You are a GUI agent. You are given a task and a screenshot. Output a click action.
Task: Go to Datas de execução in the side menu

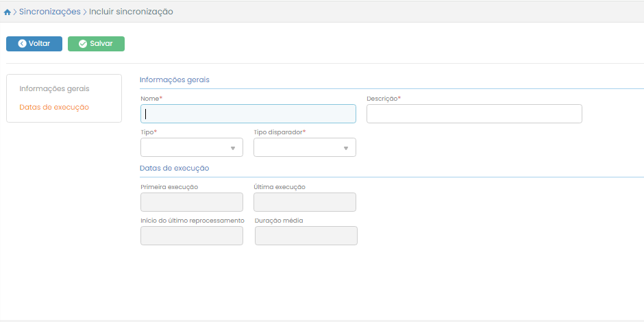tap(54, 108)
